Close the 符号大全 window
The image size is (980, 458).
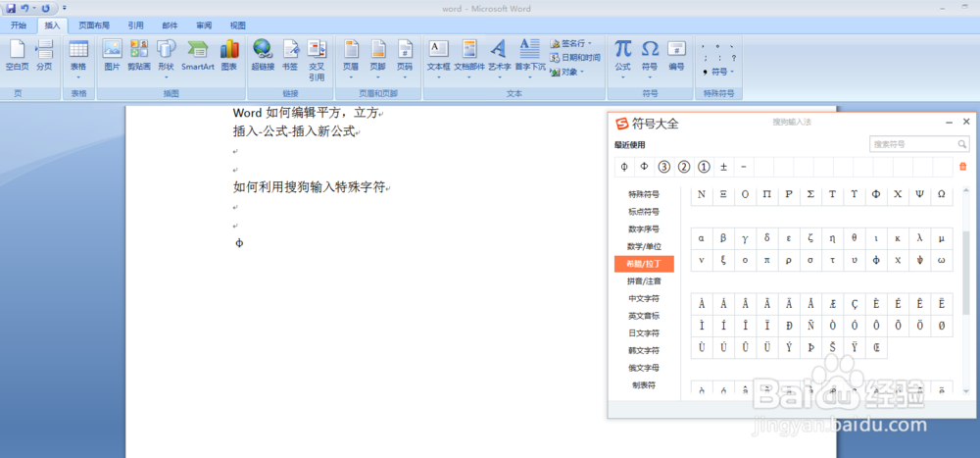[966, 122]
